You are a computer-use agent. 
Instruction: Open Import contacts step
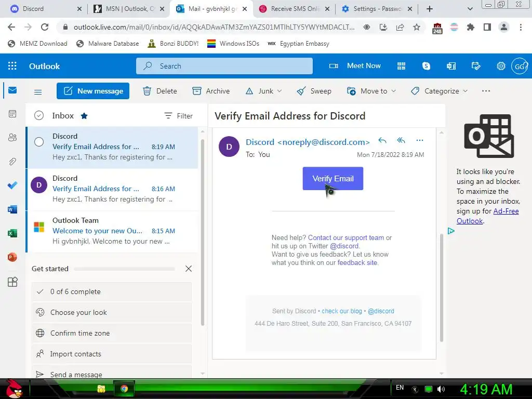pos(112,354)
